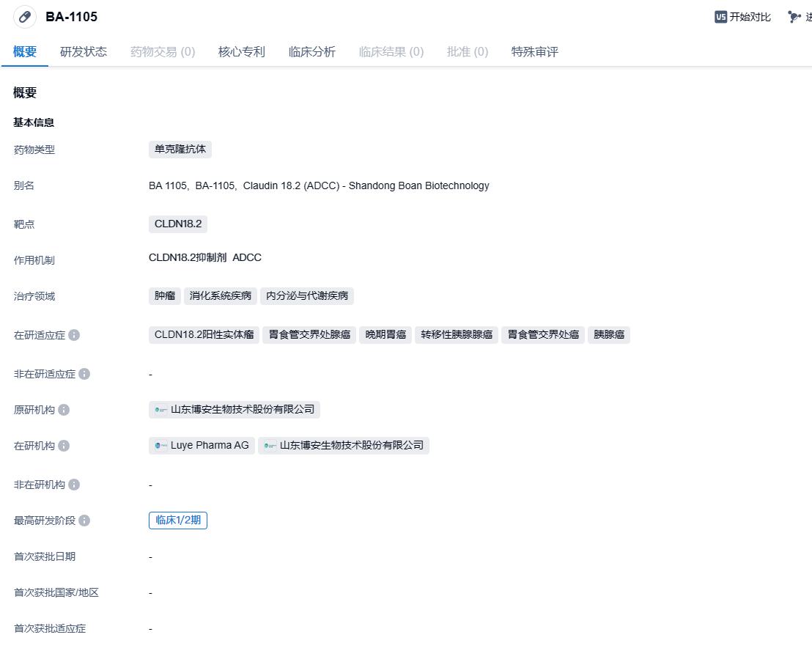Click info icon next to 在研适应症
The width and height of the screenshot is (812, 651).
point(74,335)
